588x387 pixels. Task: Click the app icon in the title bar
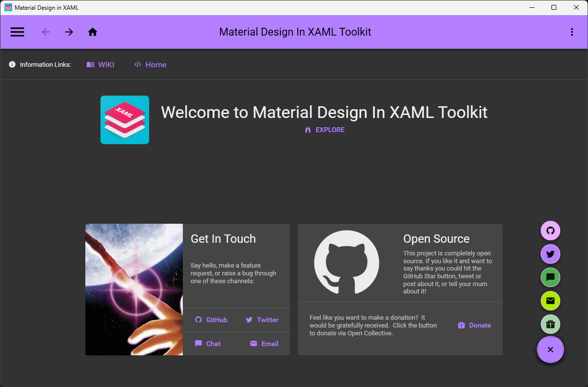[8, 7]
